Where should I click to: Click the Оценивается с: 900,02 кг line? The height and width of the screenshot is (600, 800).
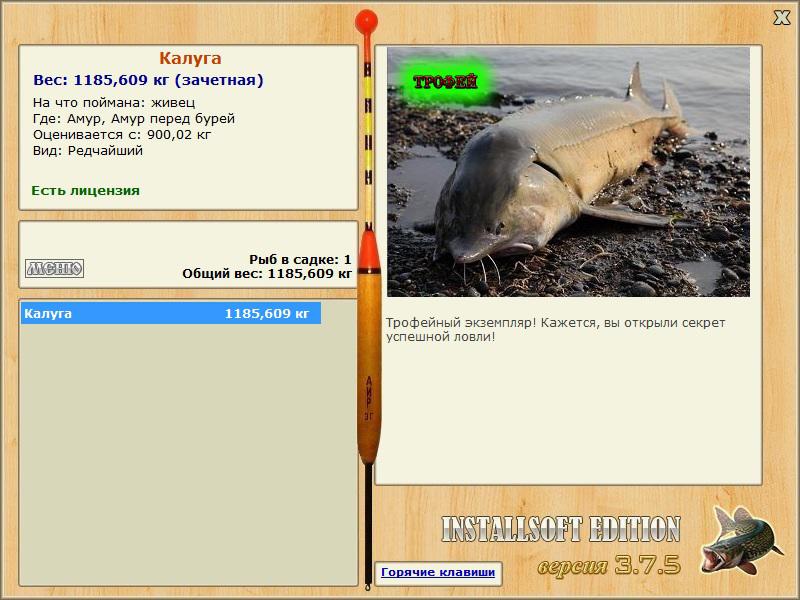pyautogui.click(x=122, y=135)
